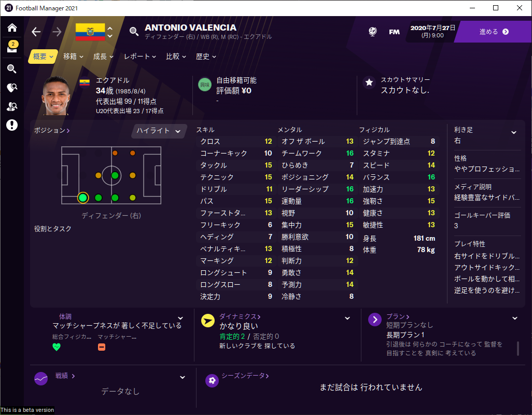Viewport: 532px width, 415px height.
Task: Switch team with up-down arrows beside flag
Action: point(110,32)
